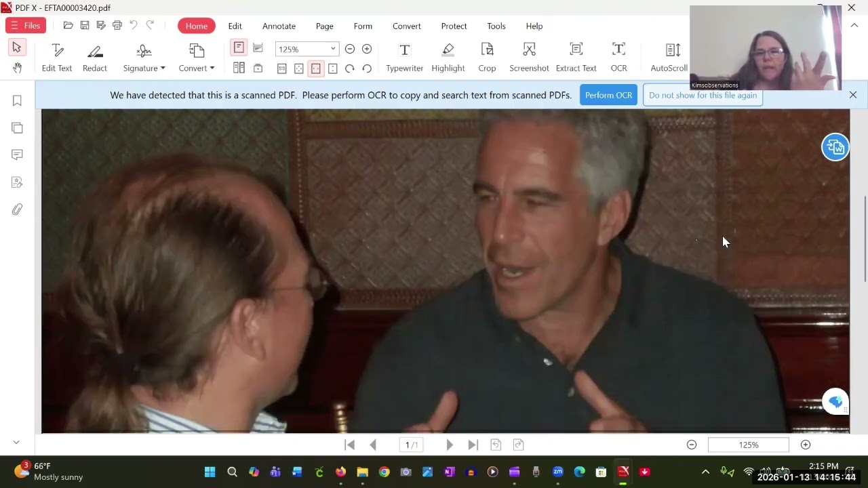Open the Files menu button
The width and height of the screenshot is (868, 488).
pos(24,26)
